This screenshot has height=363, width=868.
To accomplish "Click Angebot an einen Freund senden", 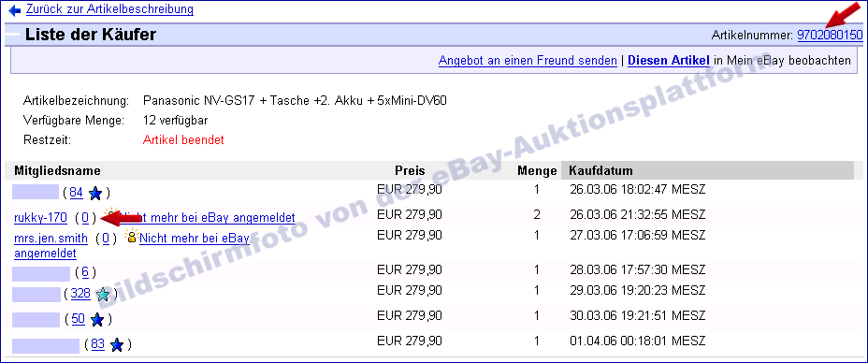I will coord(528,61).
